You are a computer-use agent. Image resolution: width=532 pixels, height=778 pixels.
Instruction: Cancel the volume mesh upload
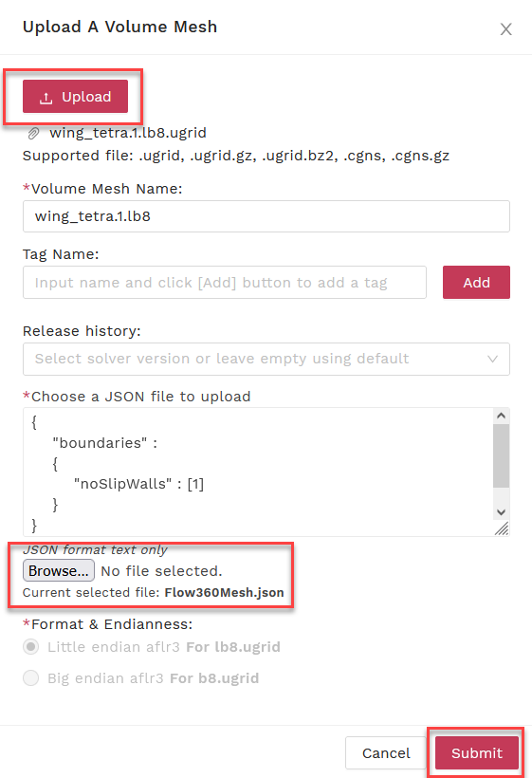386,753
